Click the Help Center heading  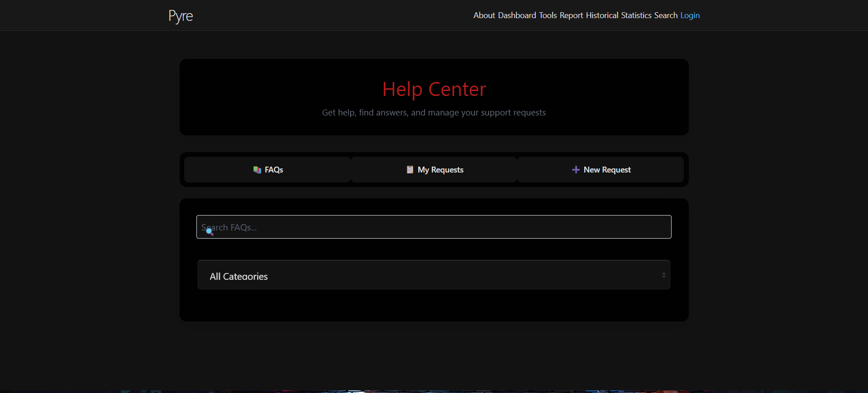pyautogui.click(x=434, y=89)
